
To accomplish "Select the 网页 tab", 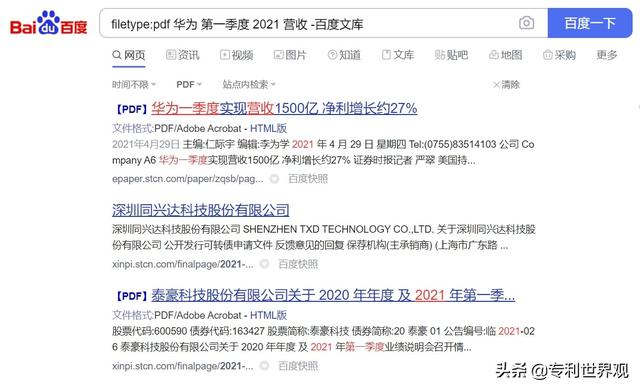I will (129, 55).
